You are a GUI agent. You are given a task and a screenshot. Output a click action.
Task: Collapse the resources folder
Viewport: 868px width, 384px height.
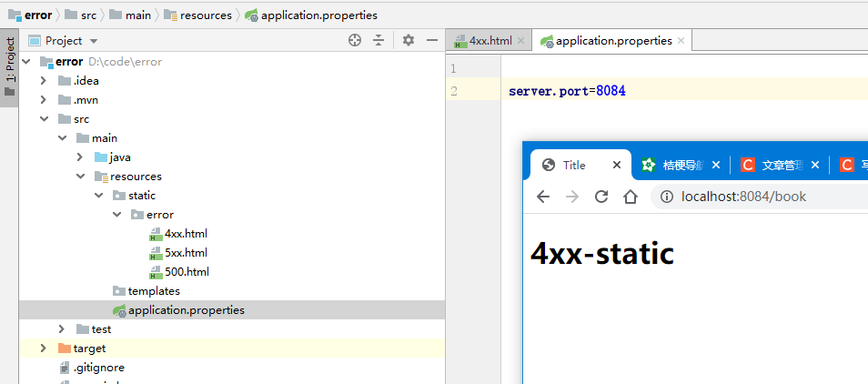coord(81,177)
